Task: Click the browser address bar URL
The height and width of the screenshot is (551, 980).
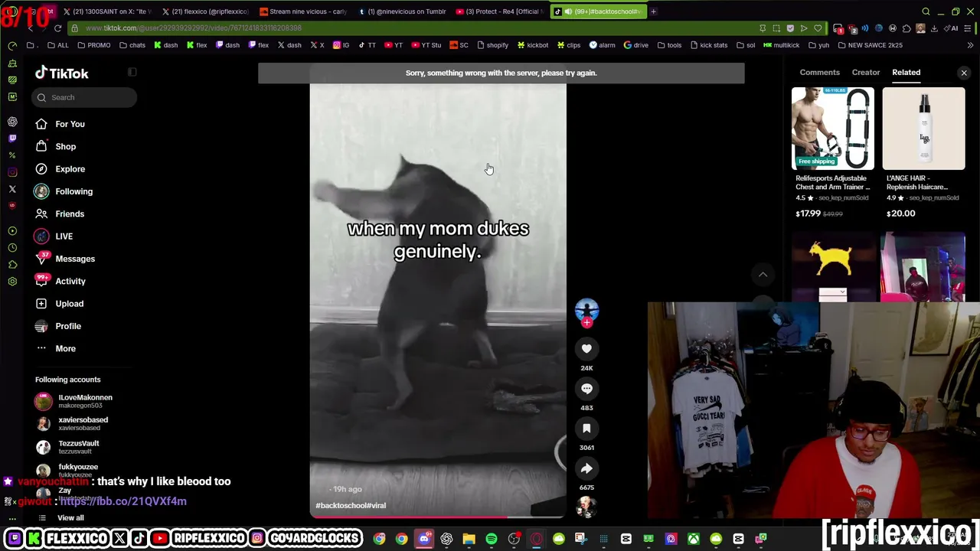Action: pyautogui.click(x=194, y=28)
